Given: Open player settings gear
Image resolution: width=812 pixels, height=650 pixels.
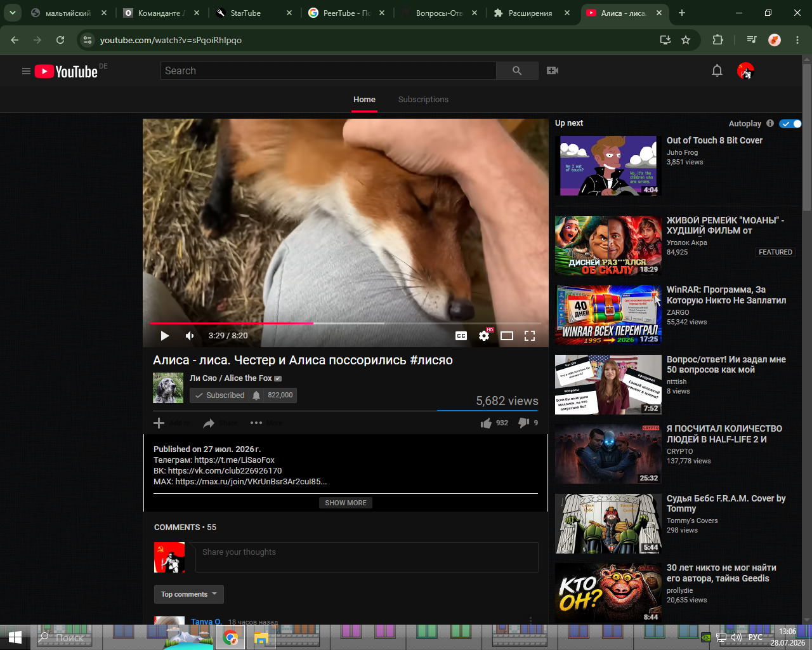Looking at the screenshot, I should coord(484,336).
